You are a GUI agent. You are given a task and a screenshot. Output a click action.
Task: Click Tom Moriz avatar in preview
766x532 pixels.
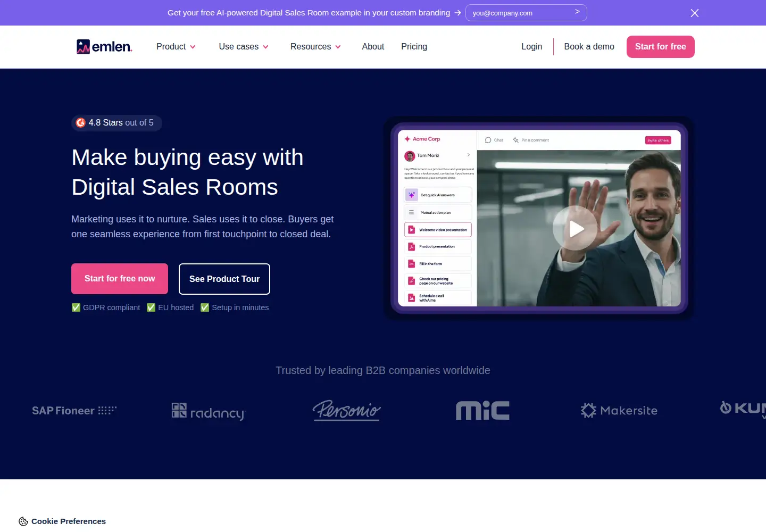tap(410, 156)
